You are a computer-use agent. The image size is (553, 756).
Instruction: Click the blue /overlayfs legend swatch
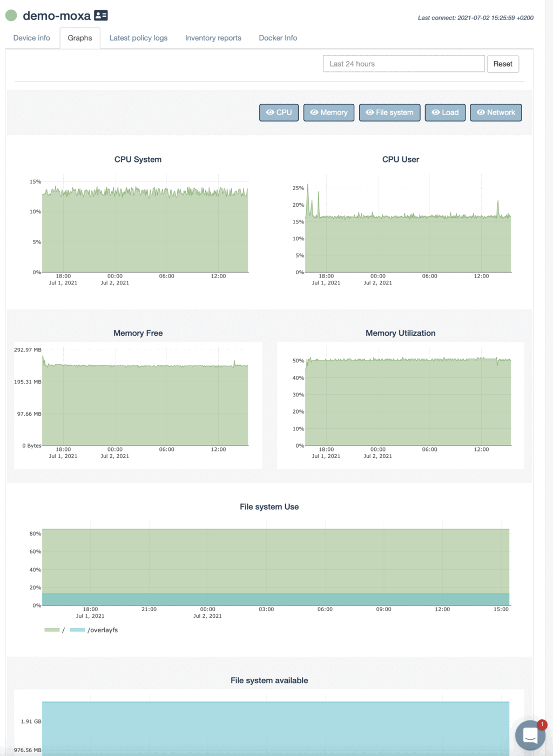78,630
